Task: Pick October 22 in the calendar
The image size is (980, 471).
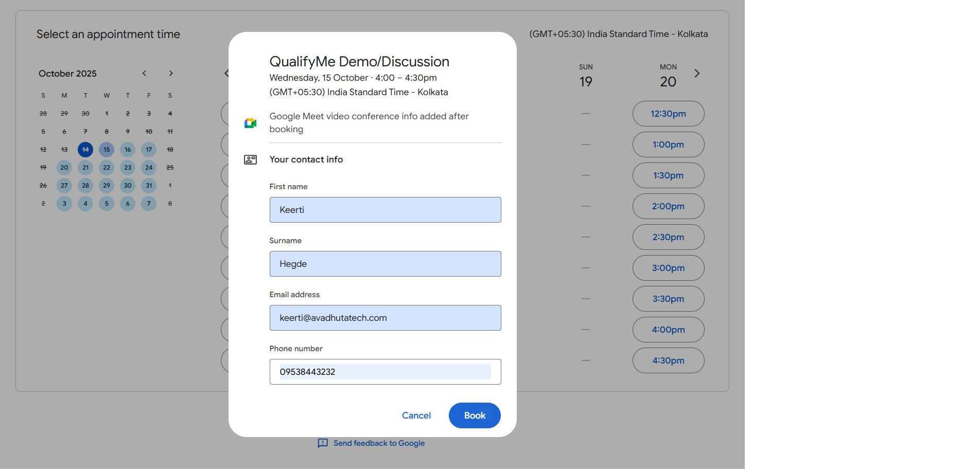Action: (107, 168)
